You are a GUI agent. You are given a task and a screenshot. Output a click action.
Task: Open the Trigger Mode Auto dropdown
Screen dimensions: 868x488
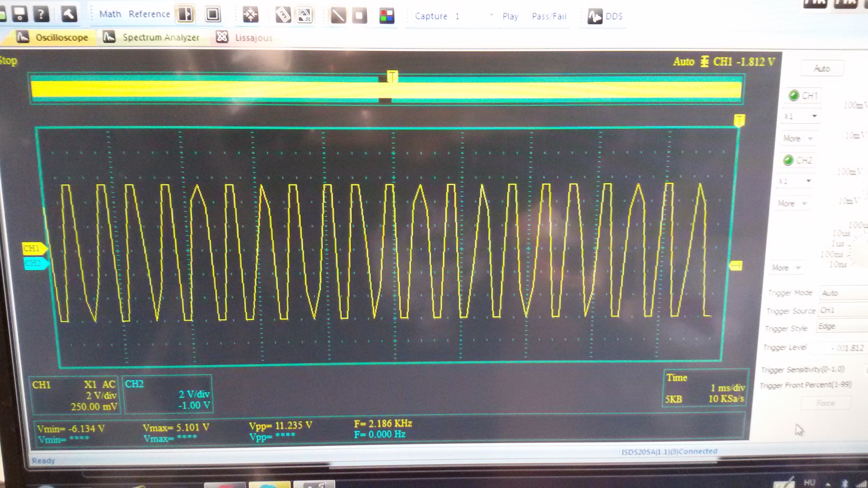[844, 293]
